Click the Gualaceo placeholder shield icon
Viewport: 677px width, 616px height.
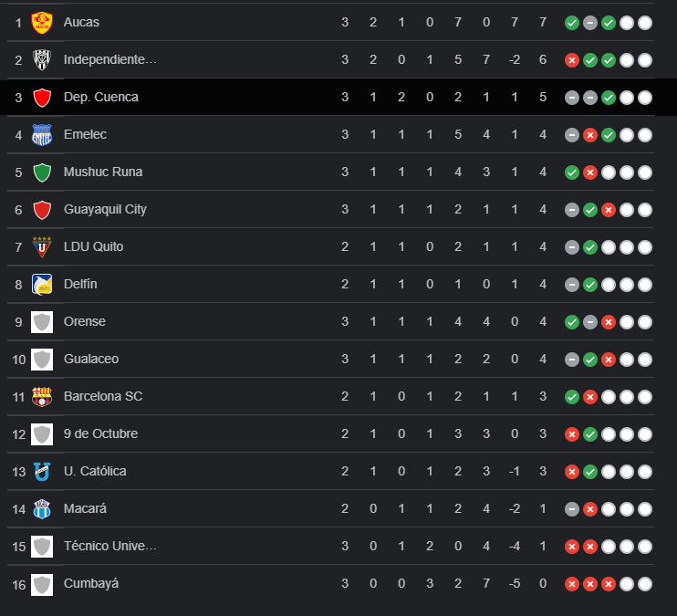pyautogui.click(x=42, y=359)
